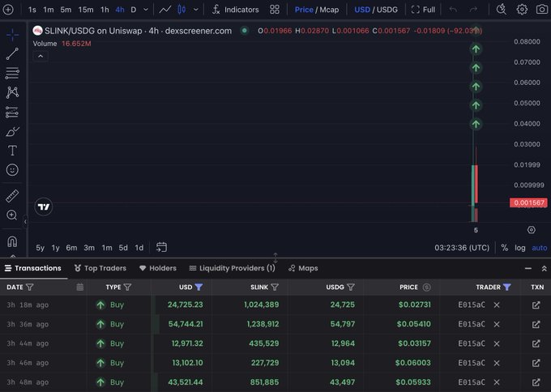Maximize the transactions panel with double chevron
551x392 pixels.
[544, 268]
